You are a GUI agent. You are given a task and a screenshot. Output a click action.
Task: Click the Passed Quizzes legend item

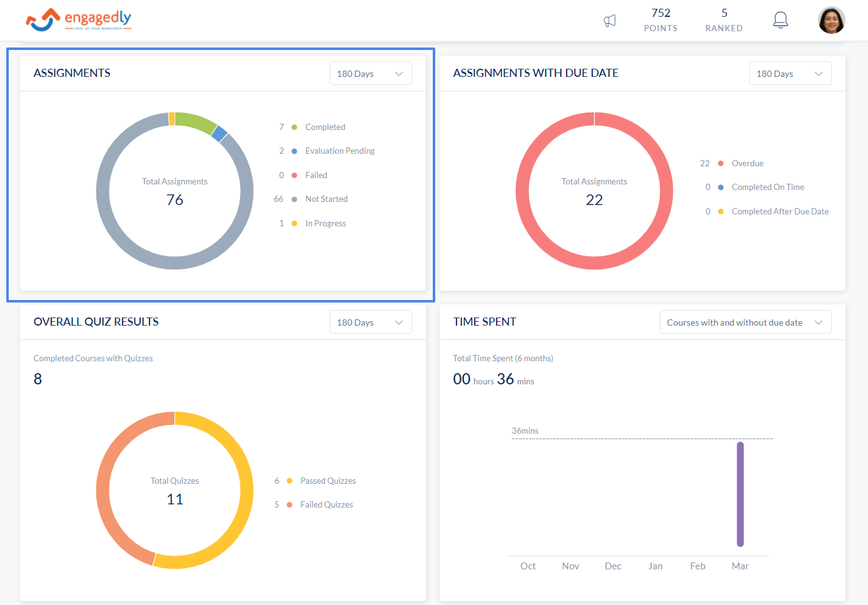click(x=315, y=481)
